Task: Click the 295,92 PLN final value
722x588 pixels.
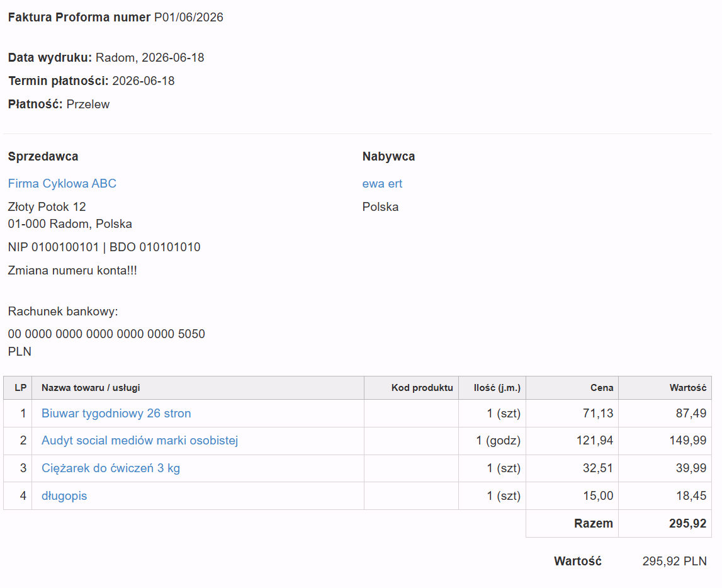Action: click(674, 562)
